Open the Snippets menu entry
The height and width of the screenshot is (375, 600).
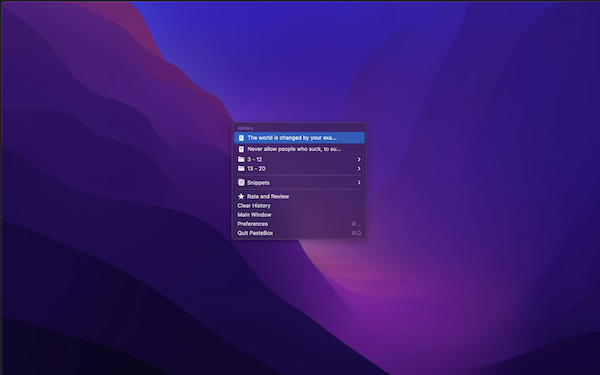299,183
